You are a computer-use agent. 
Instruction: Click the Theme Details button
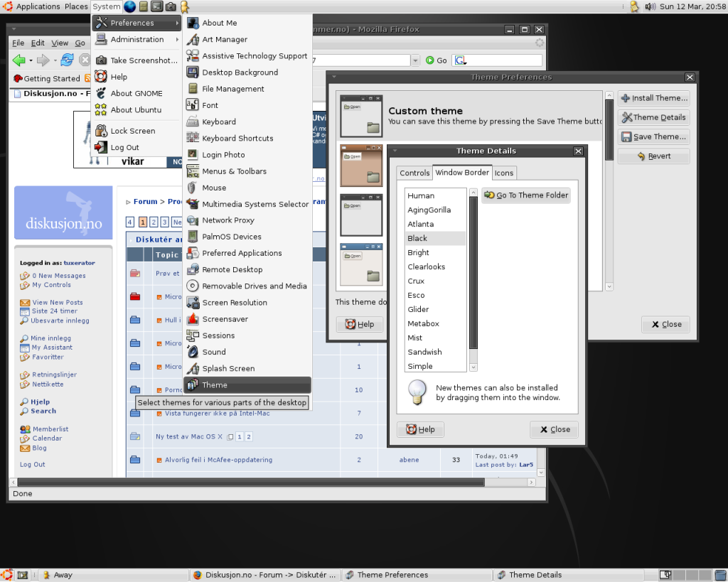654,117
